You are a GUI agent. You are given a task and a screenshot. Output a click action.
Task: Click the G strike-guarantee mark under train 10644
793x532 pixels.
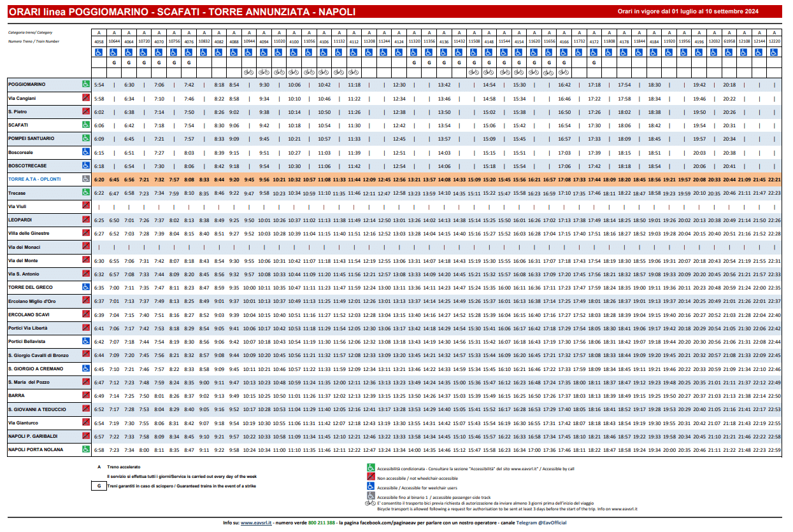pyautogui.click(x=114, y=63)
